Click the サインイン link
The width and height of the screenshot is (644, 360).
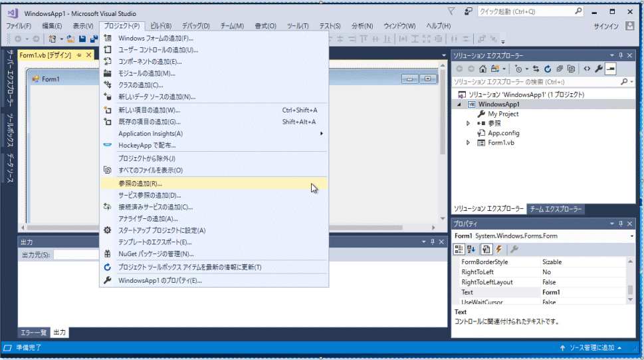[x=606, y=26]
